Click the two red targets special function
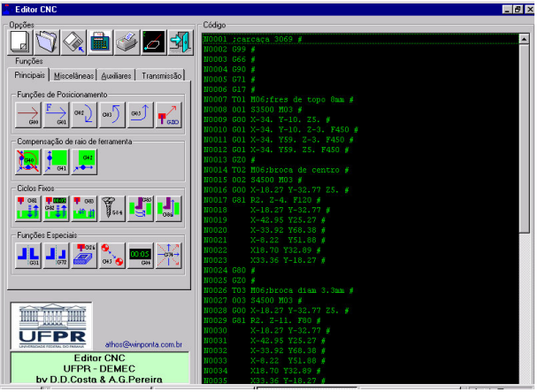538x392 pixels. (112, 256)
